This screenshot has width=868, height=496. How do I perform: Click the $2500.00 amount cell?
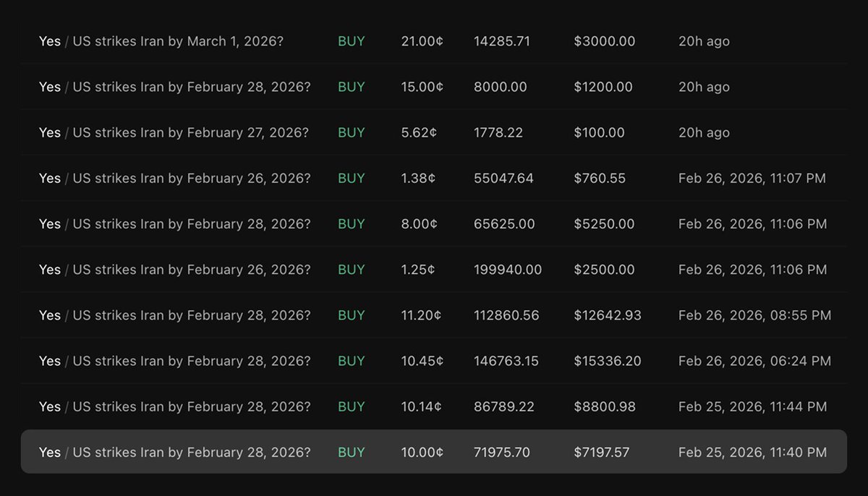tap(604, 270)
